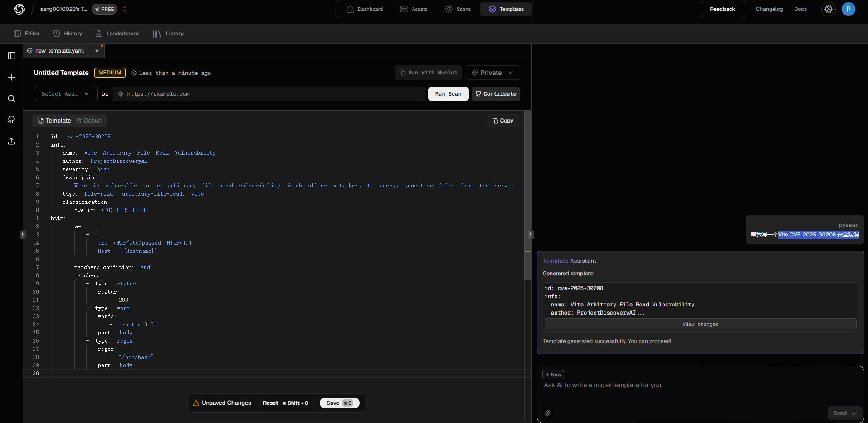Open the team switcher chevrons
Image resolution: width=868 pixels, height=423 pixels.
pos(125,9)
